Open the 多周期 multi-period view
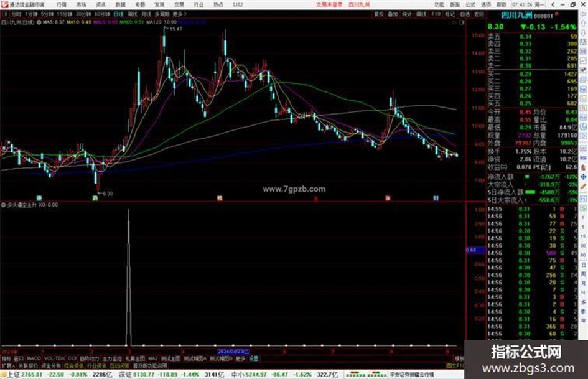 162,14
